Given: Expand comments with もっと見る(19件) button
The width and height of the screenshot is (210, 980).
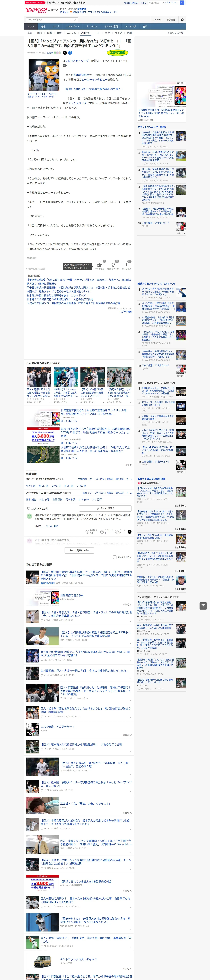Looking at the screenshot, I should [79, 550].
